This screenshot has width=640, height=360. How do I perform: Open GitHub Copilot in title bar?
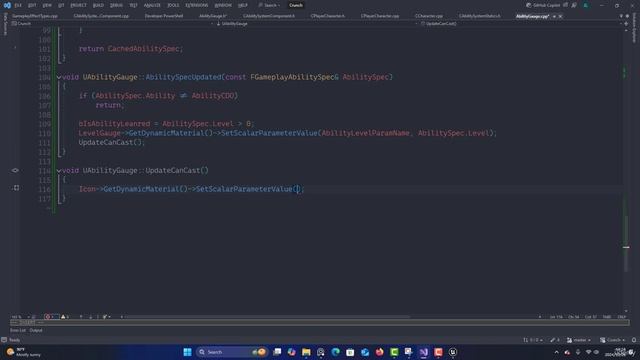[x=543, y=5]
